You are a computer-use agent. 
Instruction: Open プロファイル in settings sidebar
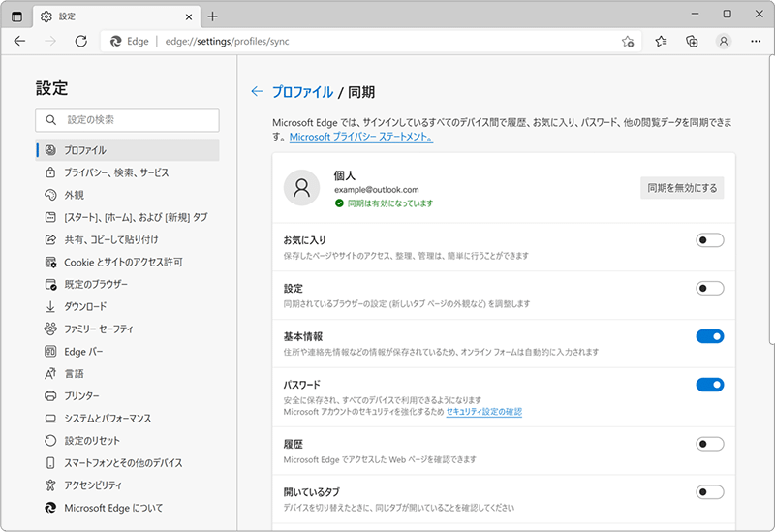128,150
